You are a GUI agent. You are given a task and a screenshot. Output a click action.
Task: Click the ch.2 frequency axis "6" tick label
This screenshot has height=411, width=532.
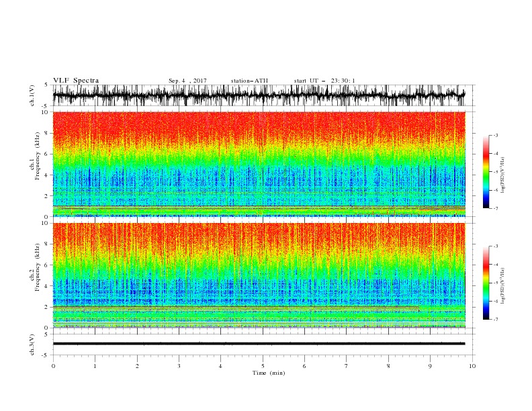(x=46, y=265)
